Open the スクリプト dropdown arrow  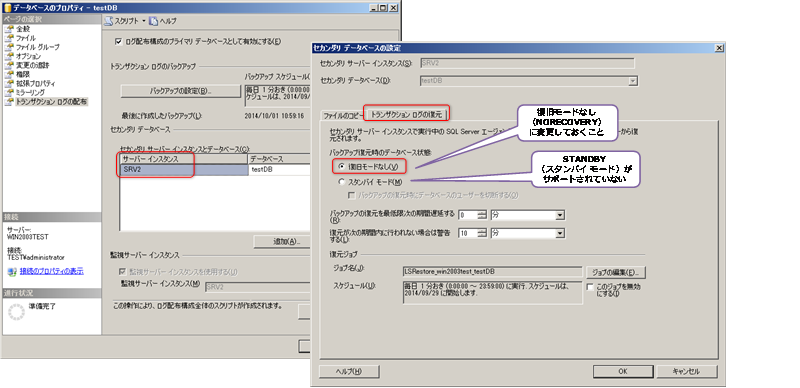144,21
